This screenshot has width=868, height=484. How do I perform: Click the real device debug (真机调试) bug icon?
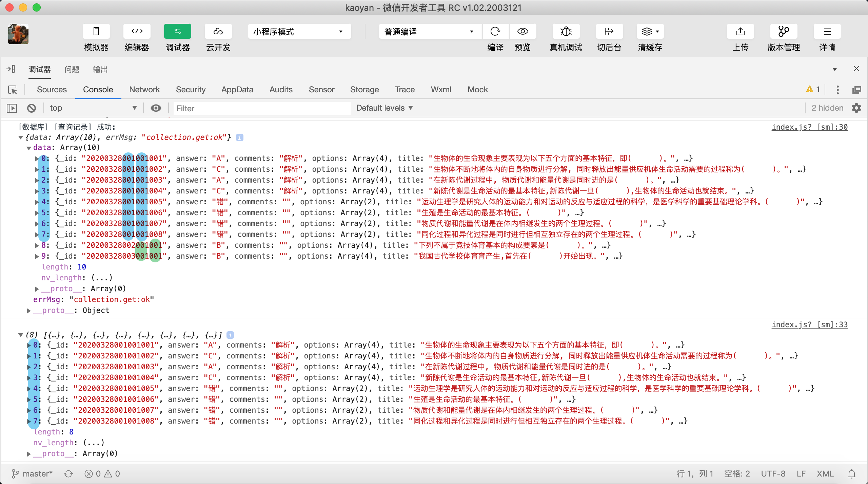click(566, 32)
